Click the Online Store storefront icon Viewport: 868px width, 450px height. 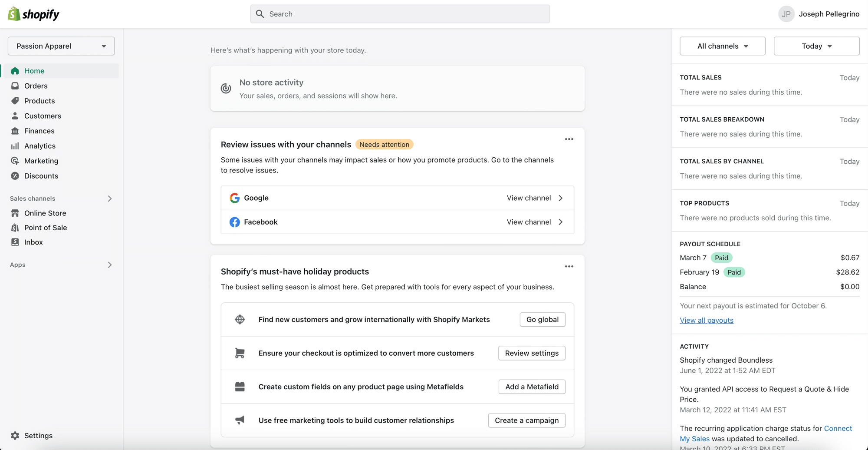[x=15, y=213]
